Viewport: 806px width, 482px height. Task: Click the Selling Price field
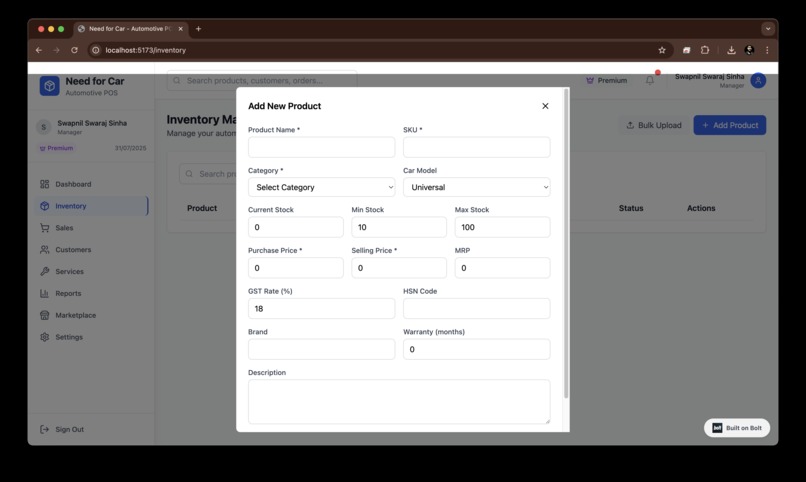tap(399, 268)
